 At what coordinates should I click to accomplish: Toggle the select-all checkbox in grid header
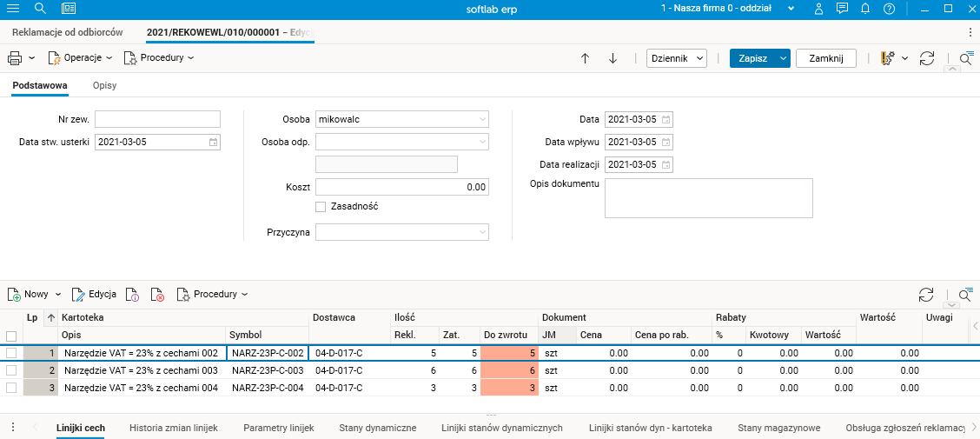click(x=11, y=336)
